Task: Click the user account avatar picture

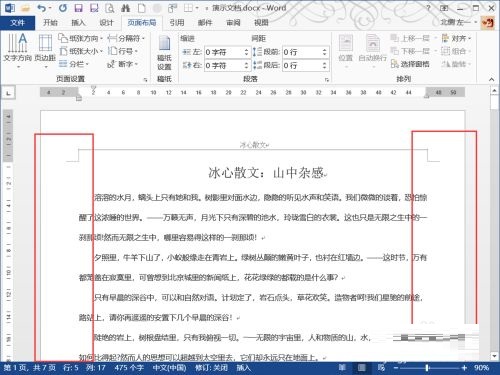Action: tap(487, 23)
